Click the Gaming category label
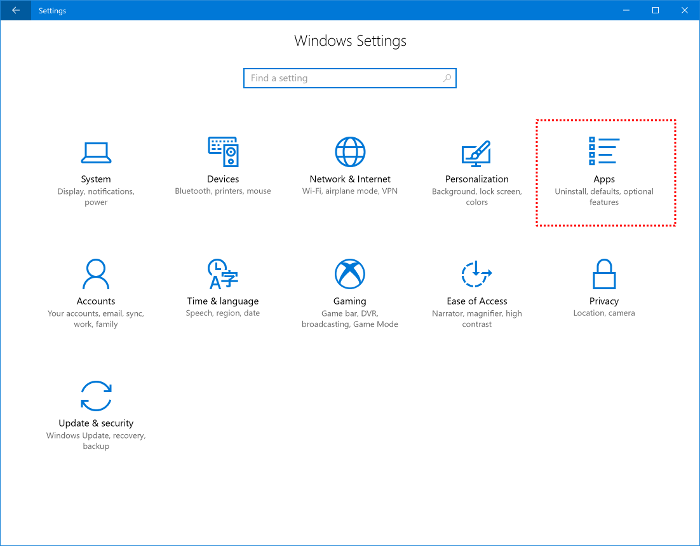 (x=350, y=301)
